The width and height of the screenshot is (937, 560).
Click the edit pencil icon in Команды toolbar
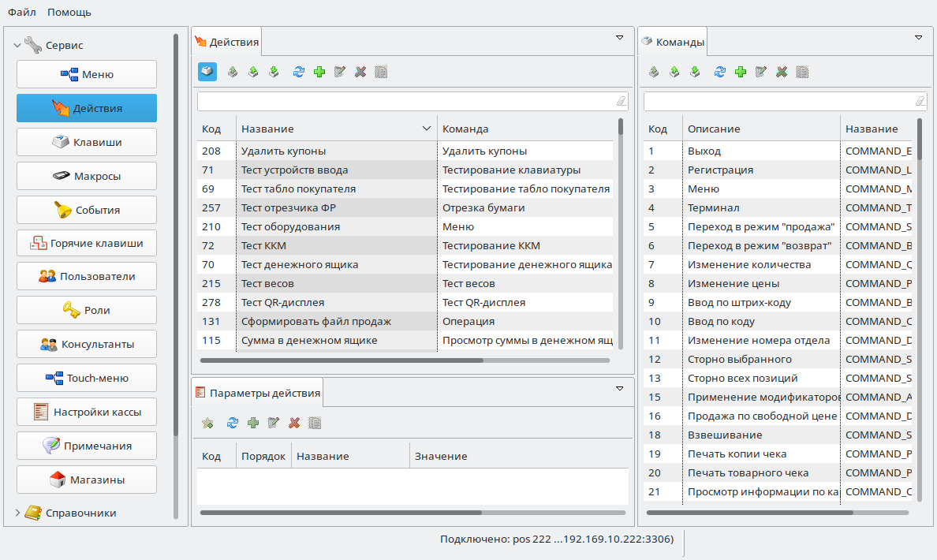pos(761,72)
